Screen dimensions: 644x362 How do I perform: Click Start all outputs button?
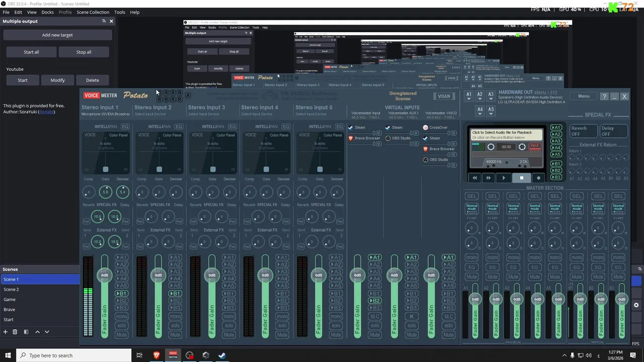click(31, 52)
